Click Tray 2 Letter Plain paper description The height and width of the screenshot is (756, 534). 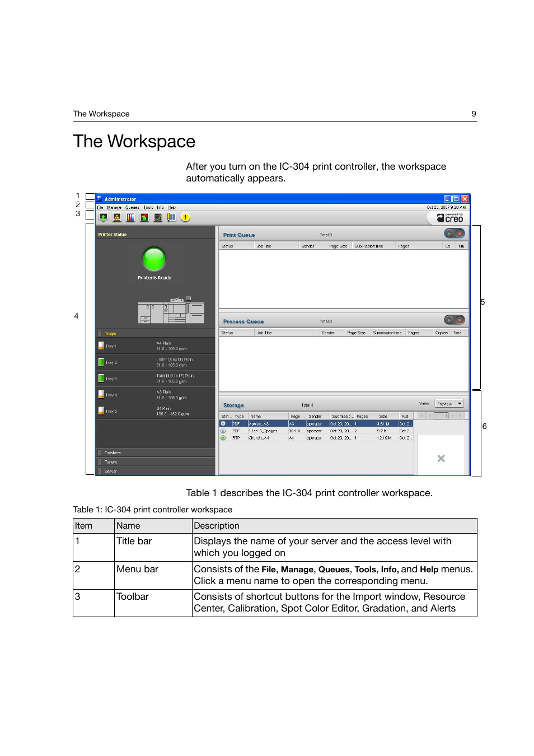click(175, 362)
